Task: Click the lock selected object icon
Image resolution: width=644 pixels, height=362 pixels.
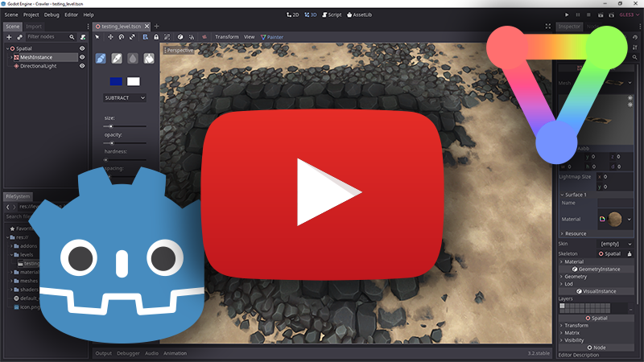Action: point(156,37)
